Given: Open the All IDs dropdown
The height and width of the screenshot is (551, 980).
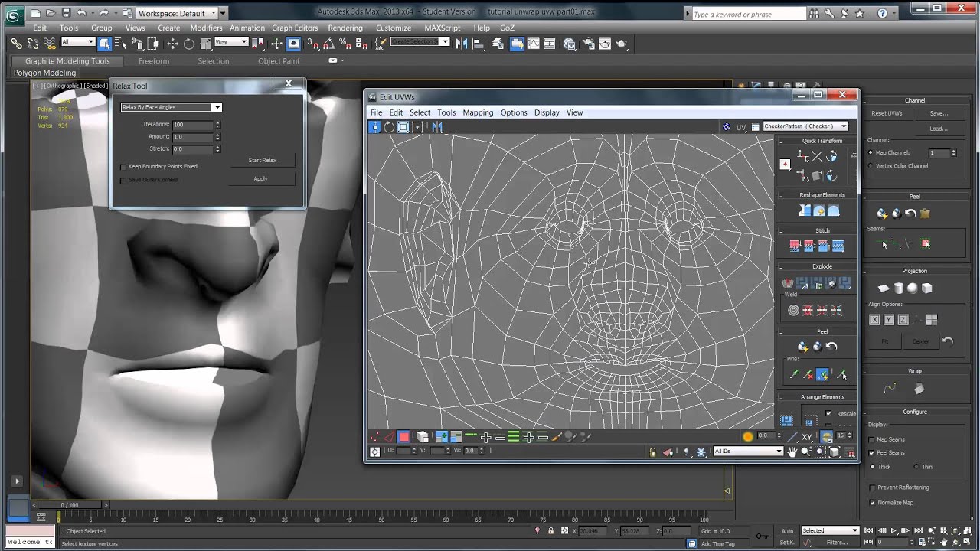Looking at the screenshot, I should [748, 452].
